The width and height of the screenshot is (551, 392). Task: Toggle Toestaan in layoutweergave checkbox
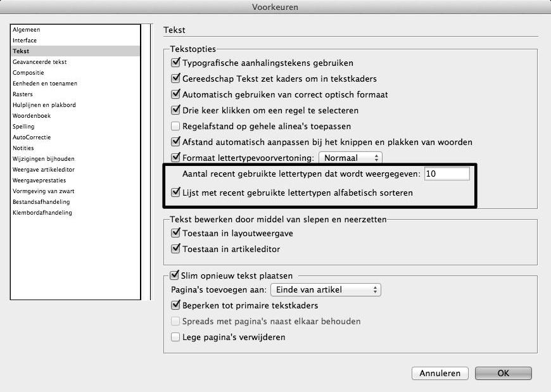click(x=176, y=233)
